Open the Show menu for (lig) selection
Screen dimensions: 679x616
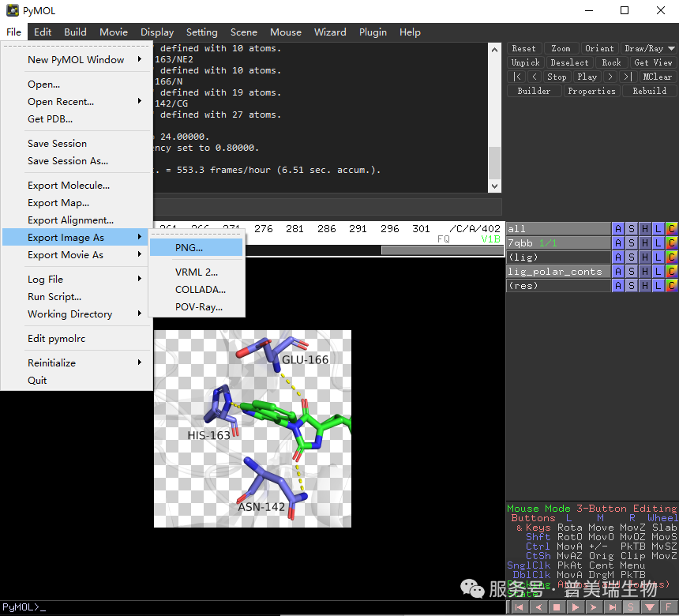(632, 257)
